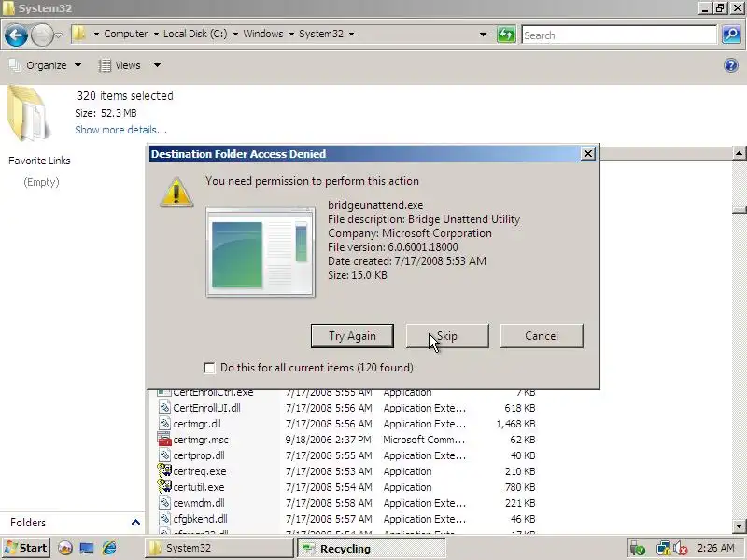Click the Search magnifier icon
747x560 pixels.
click(731, 35)
